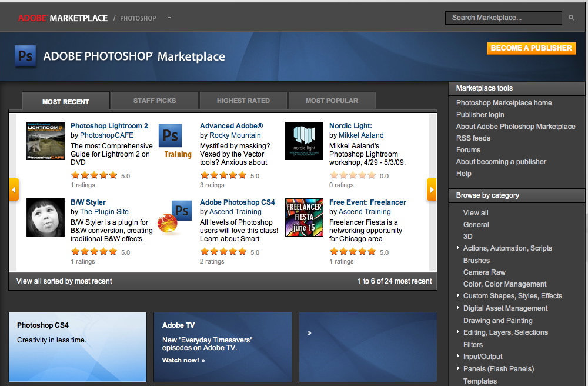
Task: Open PhotoshopCAFE publisher link
Action: coord(106,135)
